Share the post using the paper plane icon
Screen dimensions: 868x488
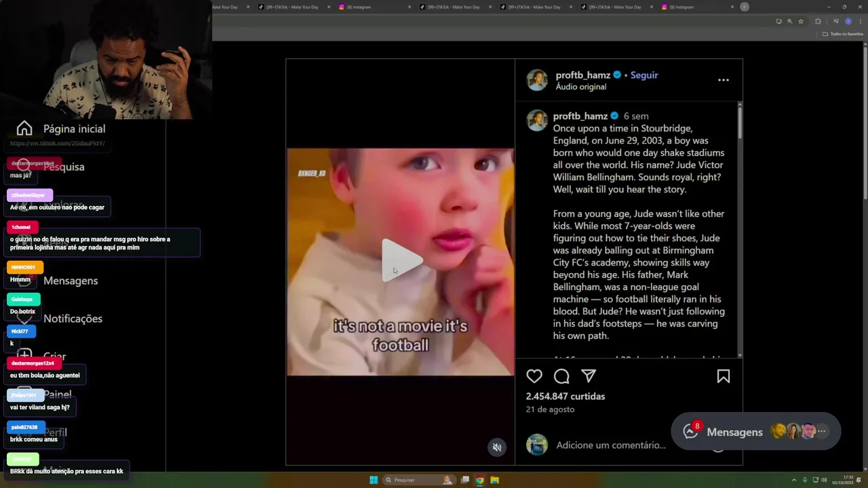point(589,376)
